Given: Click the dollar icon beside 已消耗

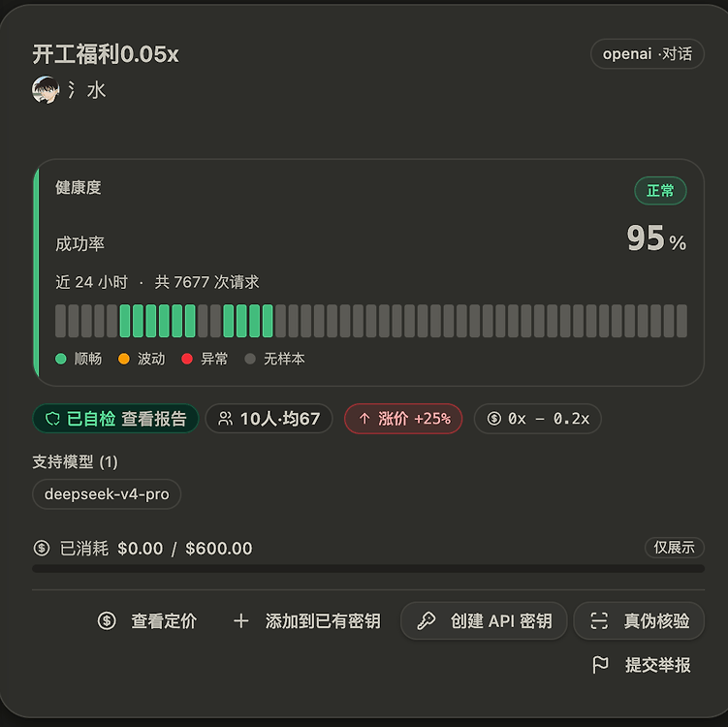Looking at the screenshot, I should (42, 548).
